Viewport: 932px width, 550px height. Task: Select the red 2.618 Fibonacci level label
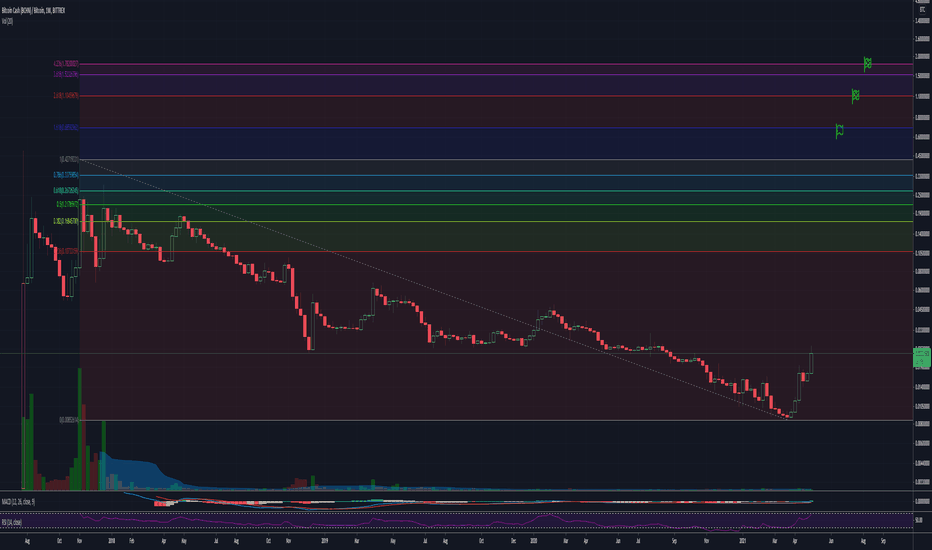pyautogui.click(x=65, y=96)
